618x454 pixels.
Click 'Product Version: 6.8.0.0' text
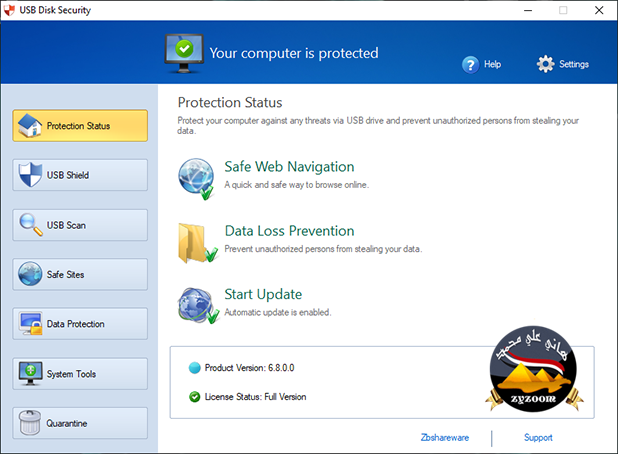pyautogui.click(x=249, y=368)
